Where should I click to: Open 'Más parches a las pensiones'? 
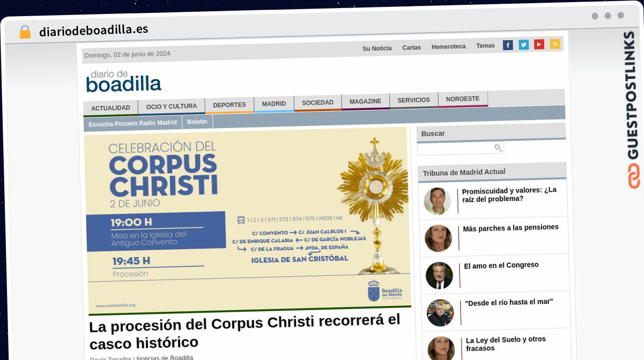point(511,228)
